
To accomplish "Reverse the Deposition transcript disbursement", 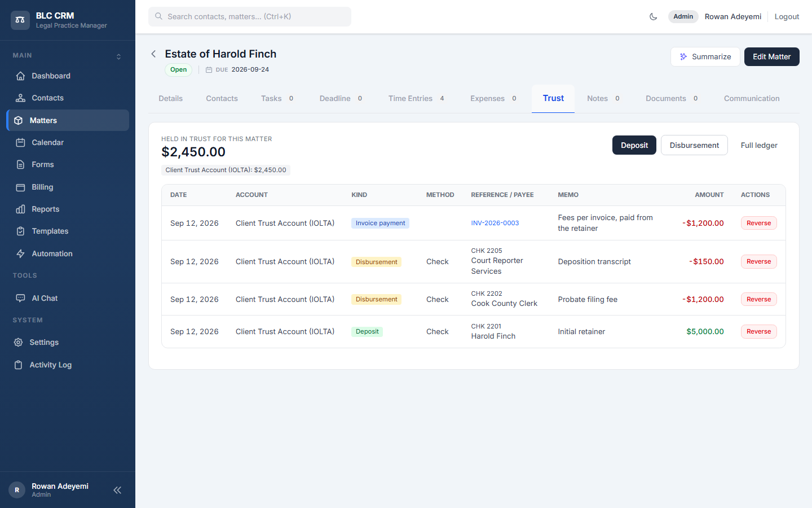I will point(758,261).
